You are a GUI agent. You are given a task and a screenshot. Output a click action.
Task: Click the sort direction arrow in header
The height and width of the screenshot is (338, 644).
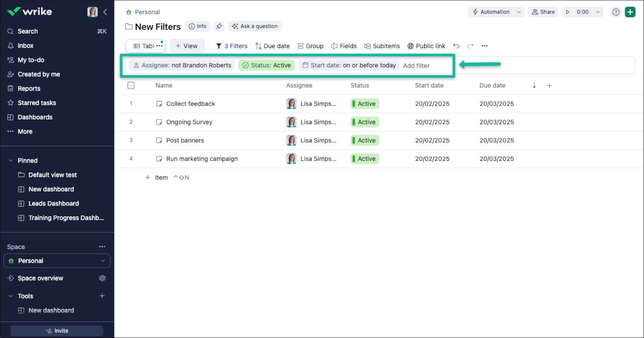pos(534,85)
